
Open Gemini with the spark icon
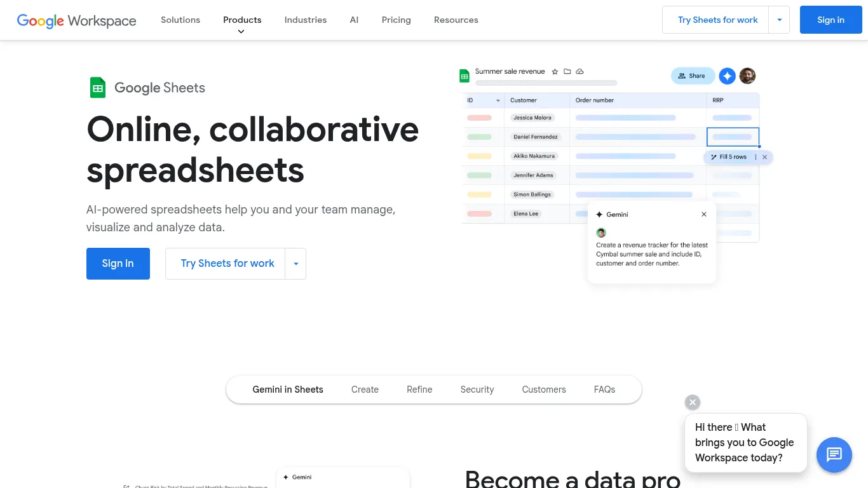pyautogui.click(x=727, y=76)
